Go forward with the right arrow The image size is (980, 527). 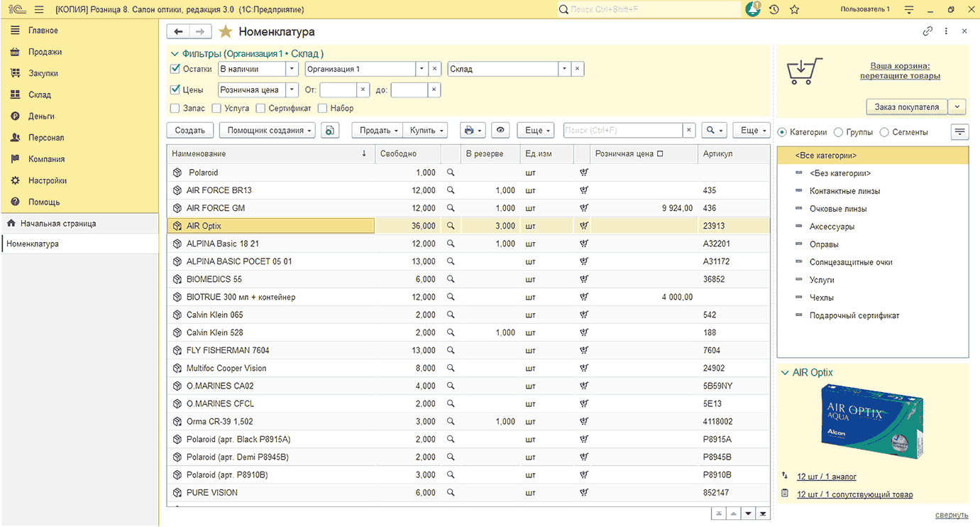click(x=201, y=31)
